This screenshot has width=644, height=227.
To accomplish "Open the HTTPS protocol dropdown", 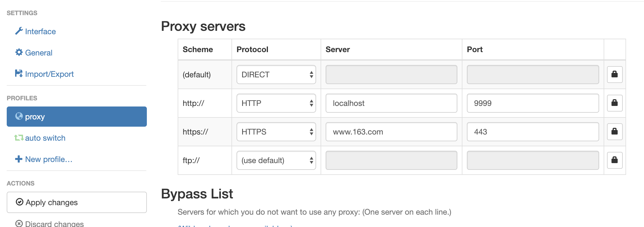I will click(x=276, y=132).
